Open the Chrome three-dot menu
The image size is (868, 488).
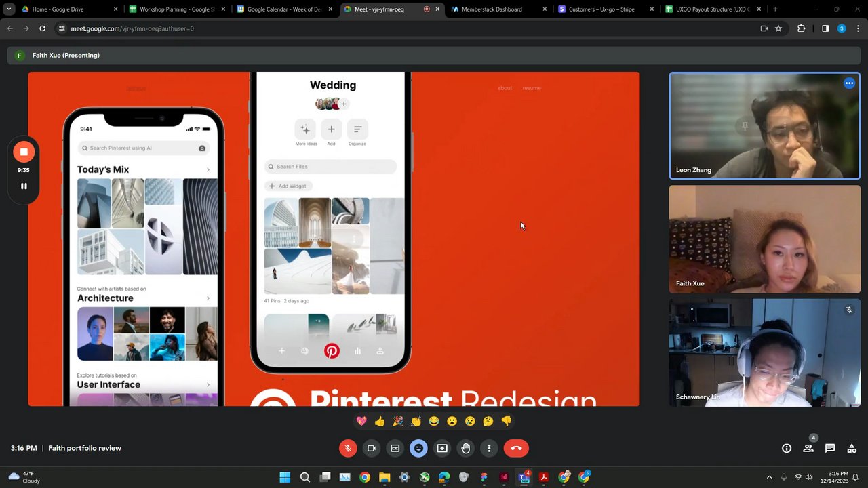(858, 28)
